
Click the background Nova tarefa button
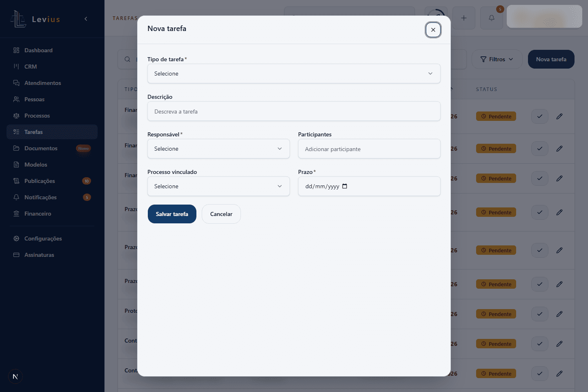[551, 59]
